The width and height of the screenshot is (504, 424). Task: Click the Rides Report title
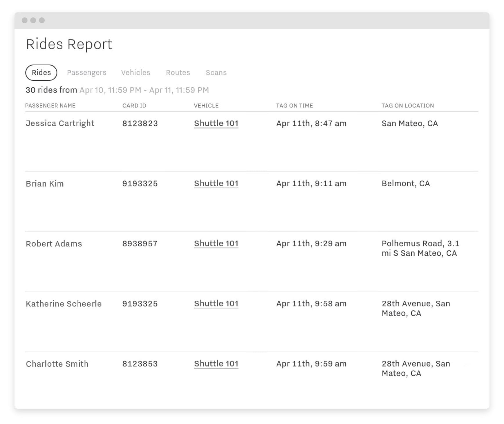coord(69,44)
